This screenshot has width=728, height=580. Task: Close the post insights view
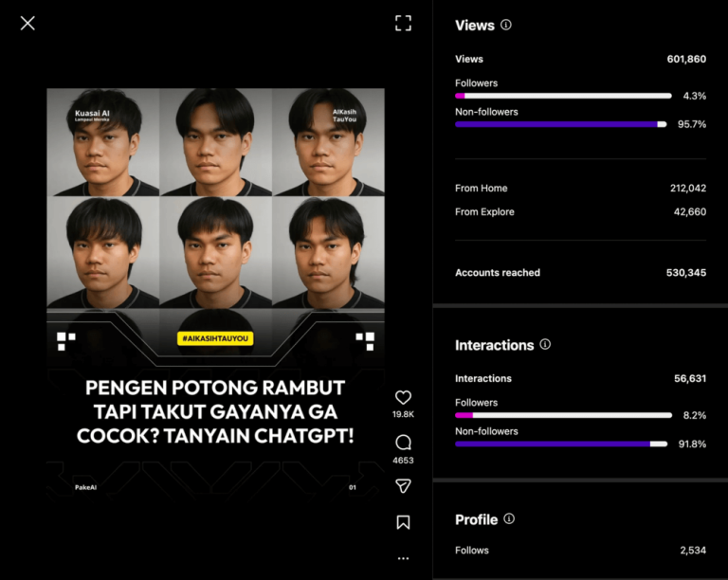click(x=27, y=23)
